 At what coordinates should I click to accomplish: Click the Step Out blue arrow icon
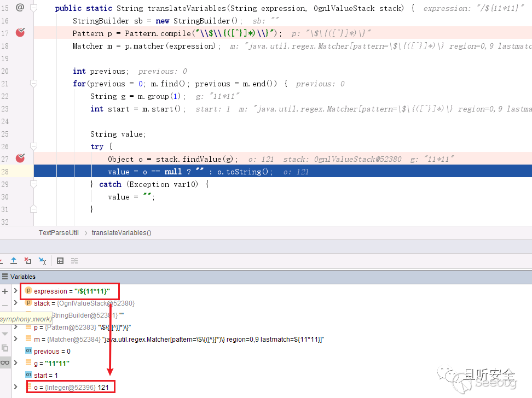click(x=14, y=261)
